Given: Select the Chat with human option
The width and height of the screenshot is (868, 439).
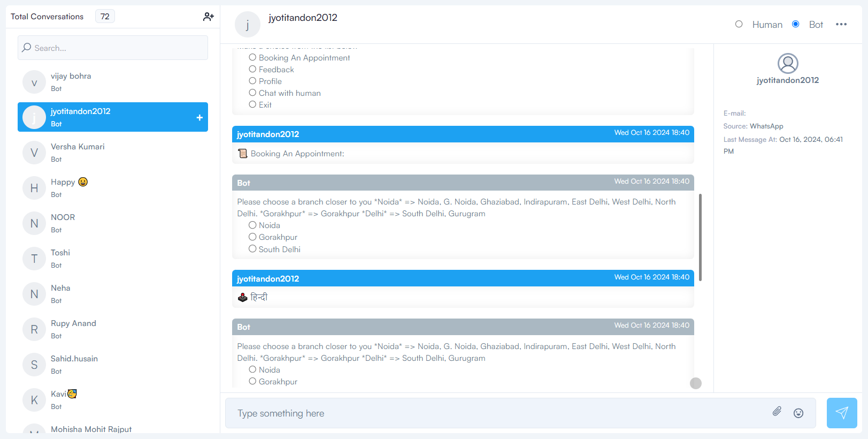Looking at the screenshot, I should (252, 93).
